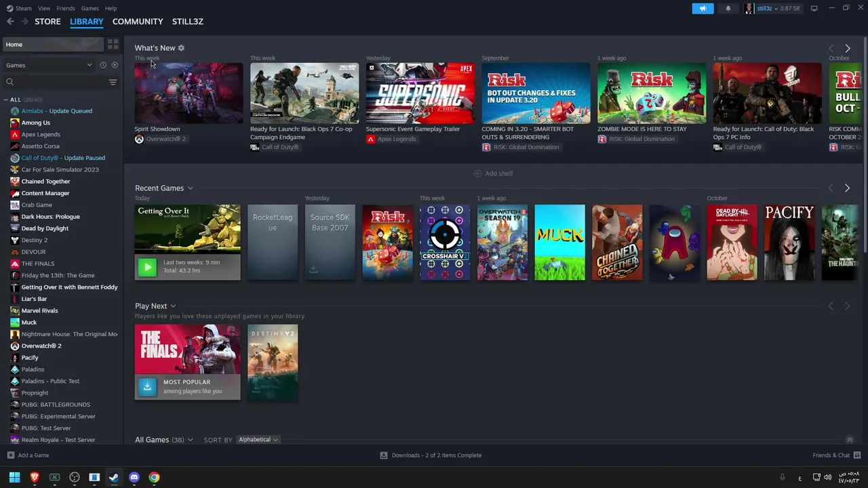This screenshot has height=488, width=868.
Task: Change sort by Alphabetical dropdown
Action: point(258,440)
